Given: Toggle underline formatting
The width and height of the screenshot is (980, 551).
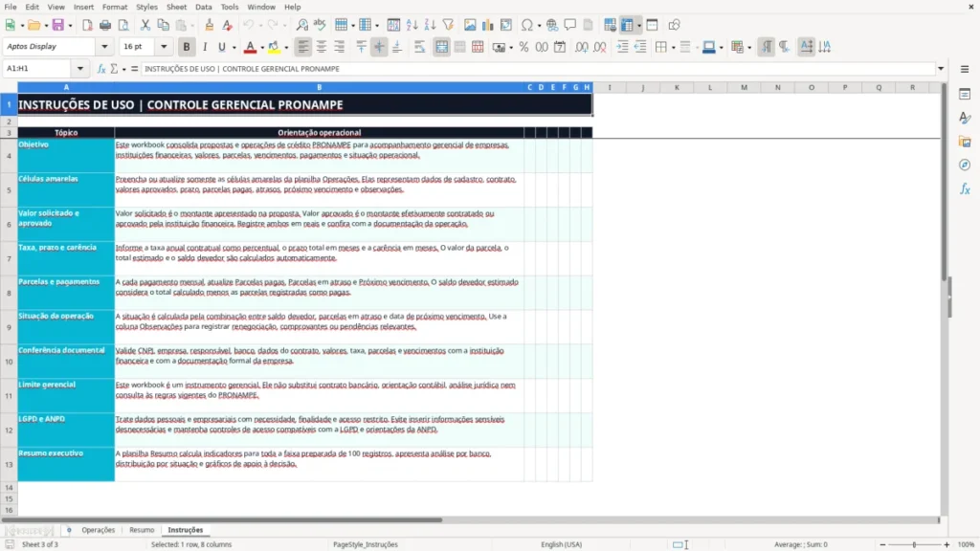Looking at the screenshot, I should point(221,47).
